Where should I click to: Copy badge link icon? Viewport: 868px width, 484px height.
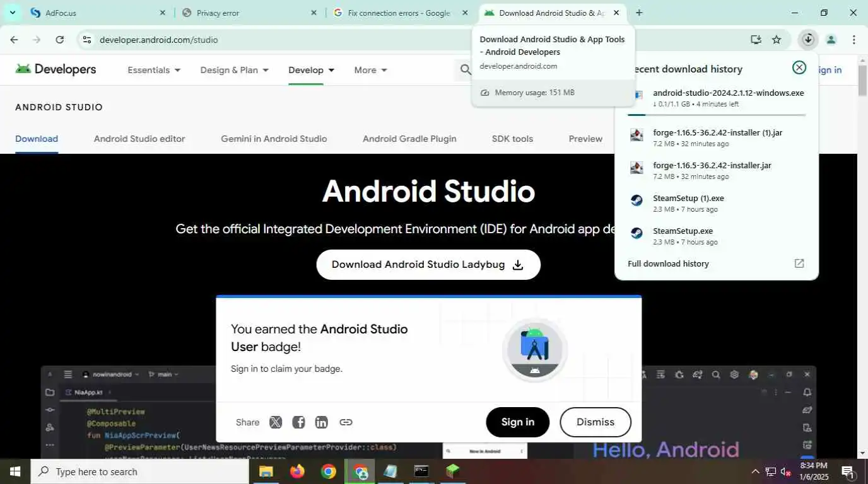point(346,422)
